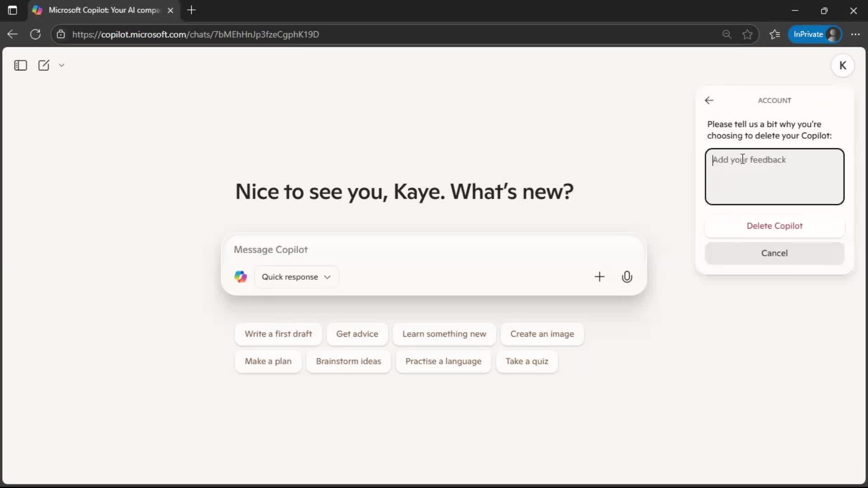Image resolution: width=868 pixels, height=488 pixels.
Task: Start voice input with microphone icon
Action: coord(627,277)
